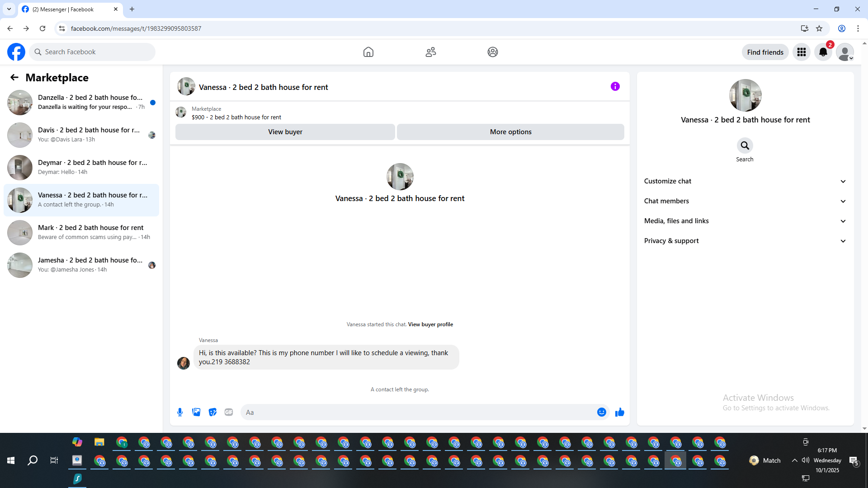Open the $900 Marketplace listing link
The width and height of the screenshot is (868, 488).
[x=236, y=117]
